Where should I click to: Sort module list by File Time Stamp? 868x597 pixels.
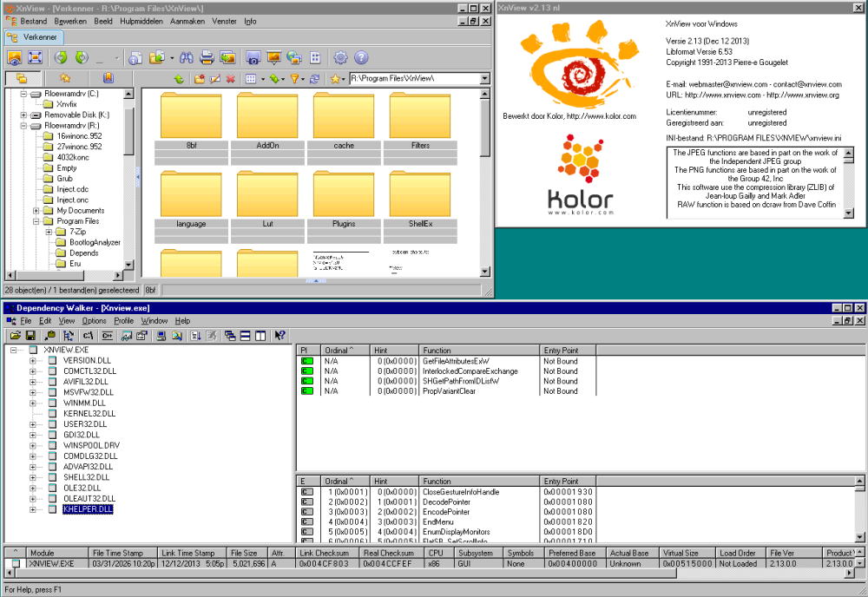(x=123, y=554)
